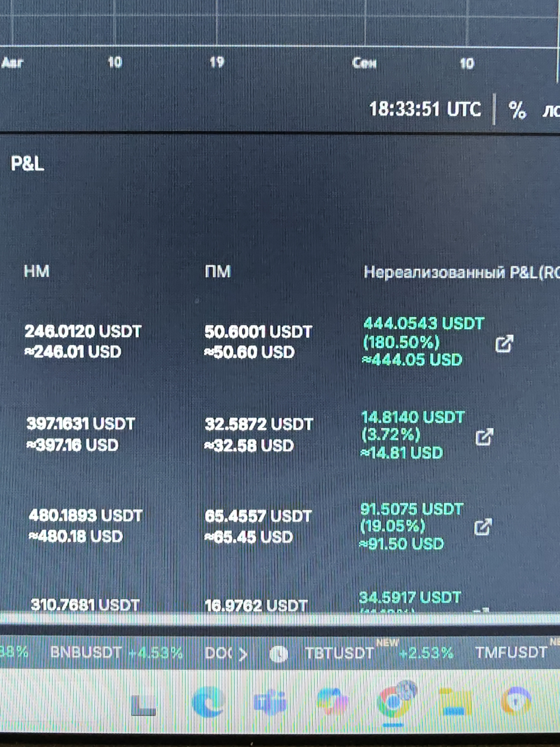Click the Сен label on chart time axis
This screenshot has width=560, height=747.
pos(364,63)
